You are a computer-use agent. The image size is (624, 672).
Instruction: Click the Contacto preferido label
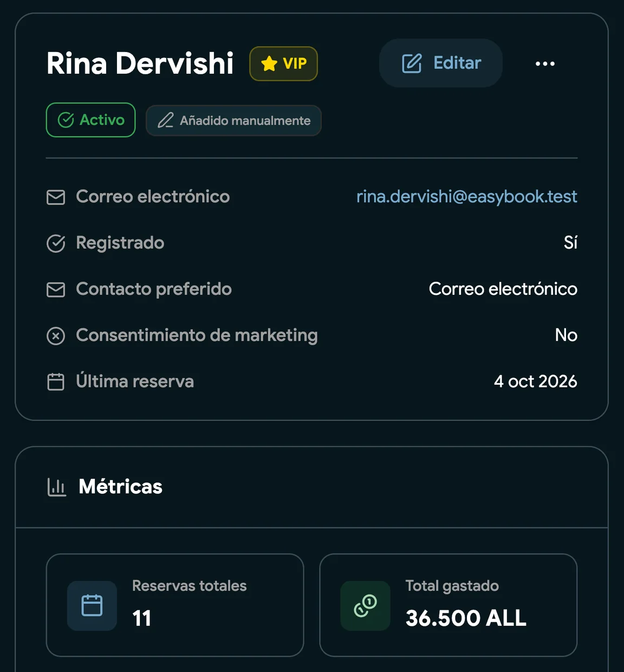tap(154, 289)
